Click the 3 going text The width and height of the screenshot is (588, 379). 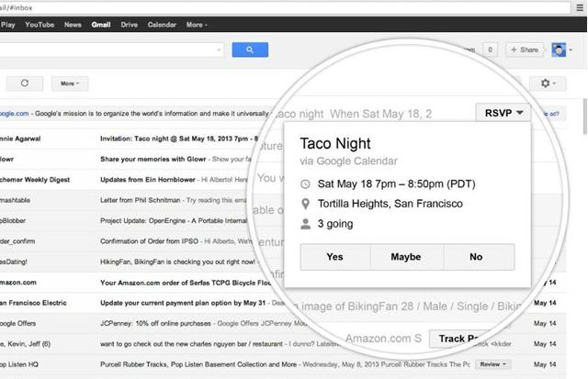click(x=335, y=224)
